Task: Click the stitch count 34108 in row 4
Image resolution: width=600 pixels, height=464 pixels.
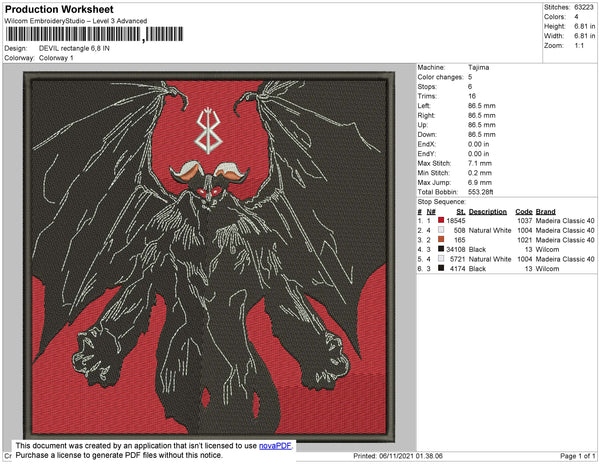Action: click(x=456, y=249)
